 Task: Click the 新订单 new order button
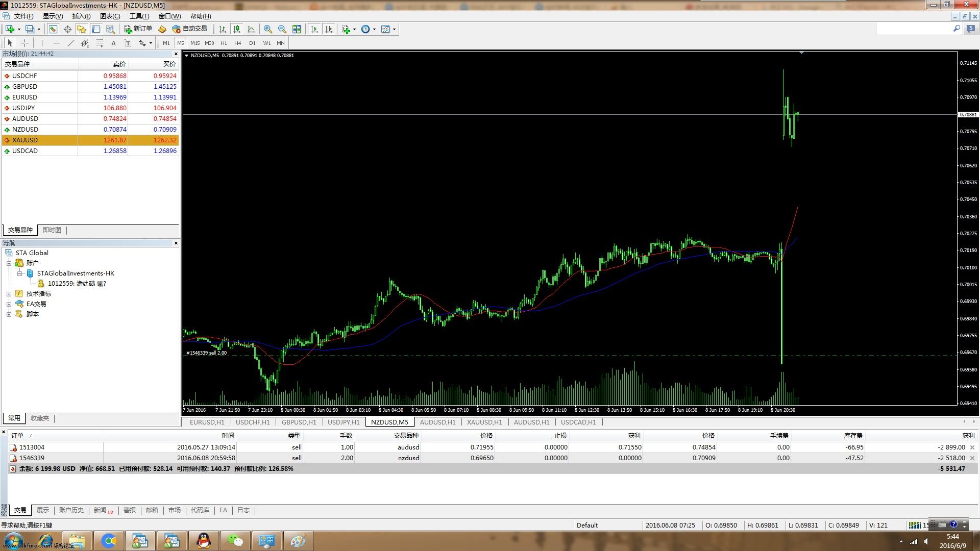tap(138, 29)
